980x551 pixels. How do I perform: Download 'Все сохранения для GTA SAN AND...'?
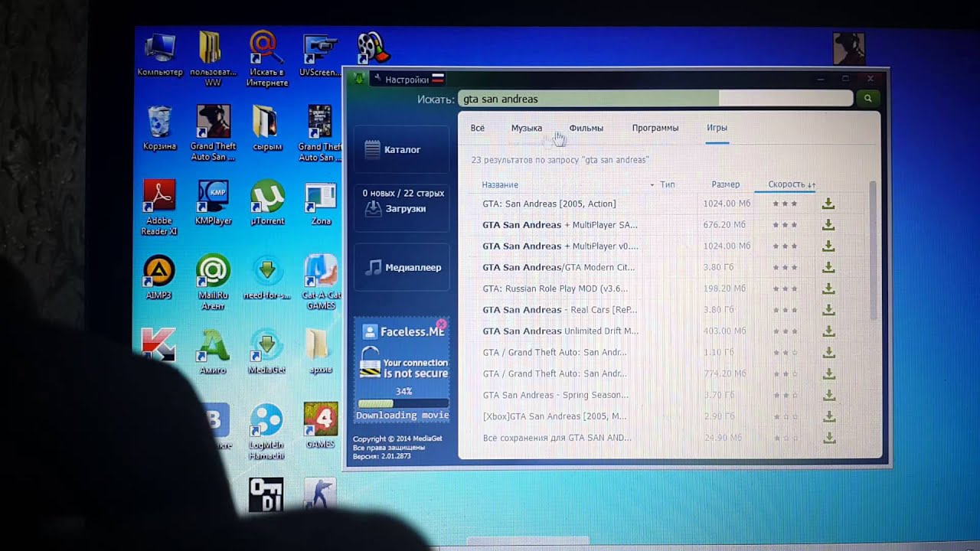828,438
